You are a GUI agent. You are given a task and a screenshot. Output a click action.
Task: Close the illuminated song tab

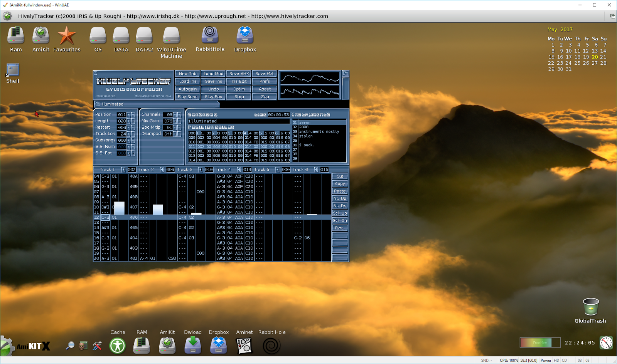[x=98, y=104]
